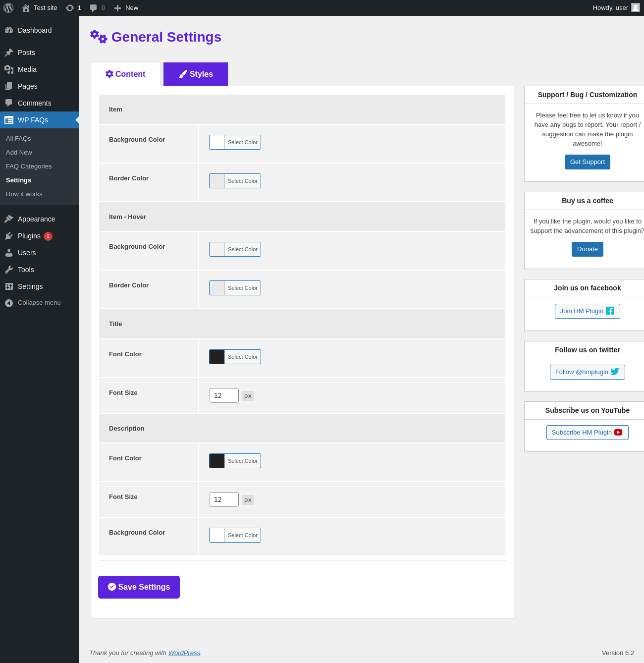Click the Posts pin icon

[x=9, y=53]
